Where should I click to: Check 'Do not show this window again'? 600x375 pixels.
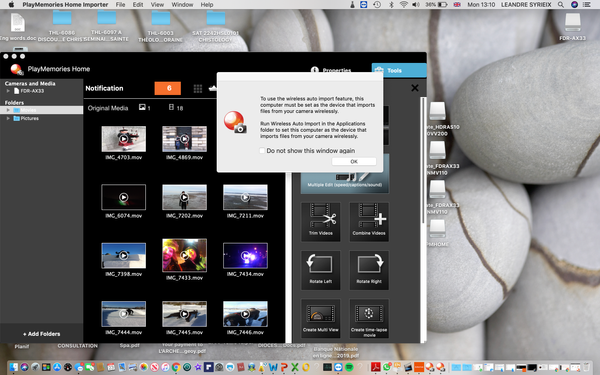[x=262, y=151]
